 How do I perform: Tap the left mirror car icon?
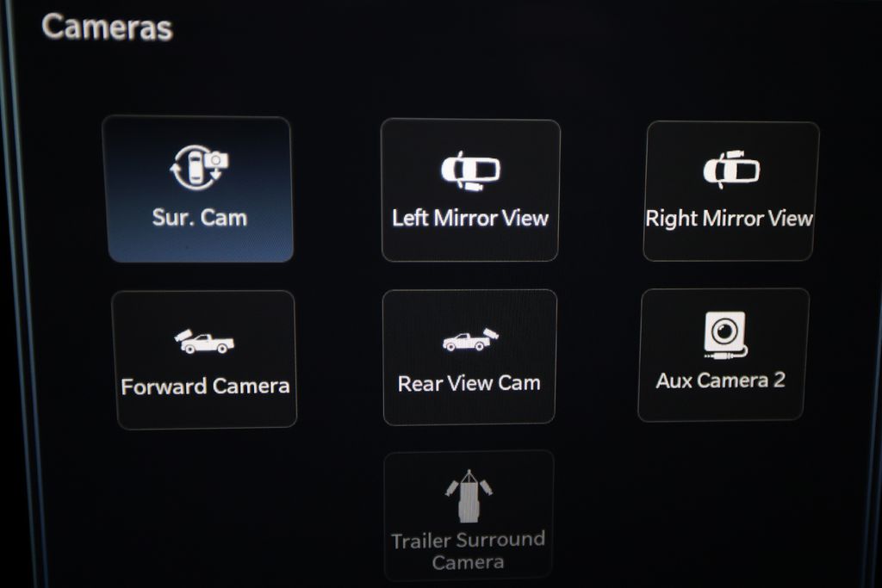coord(470,171)
